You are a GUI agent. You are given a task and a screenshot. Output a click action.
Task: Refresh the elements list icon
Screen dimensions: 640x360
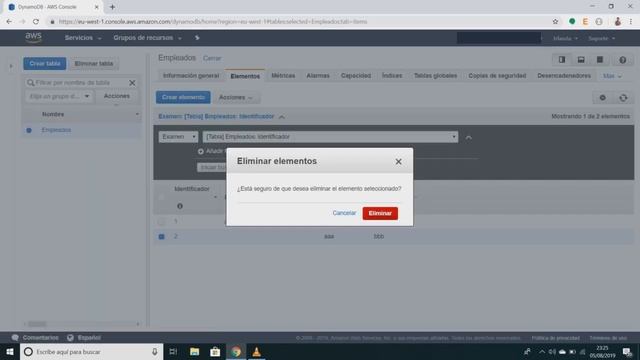point(623,98)
